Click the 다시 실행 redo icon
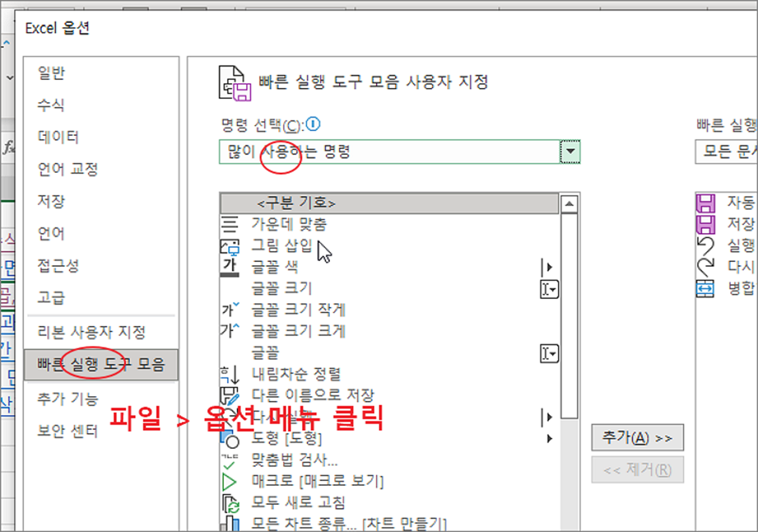Screen dimensions: 758x532 tap(706, 267)
